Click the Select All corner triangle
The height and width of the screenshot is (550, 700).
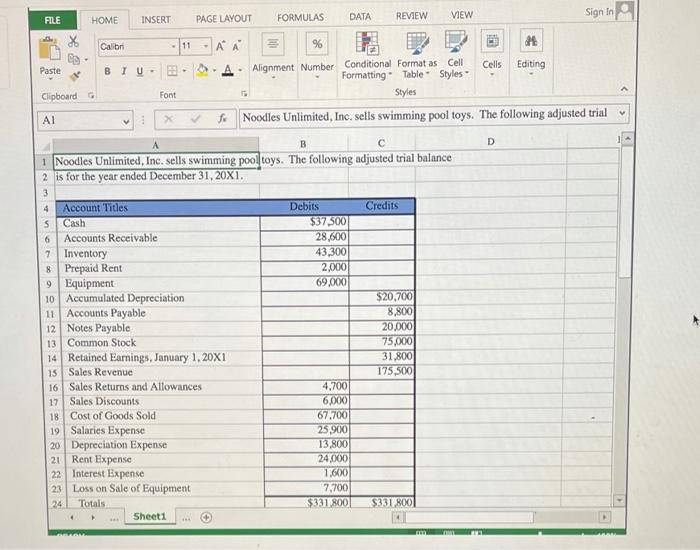(46, 146)
